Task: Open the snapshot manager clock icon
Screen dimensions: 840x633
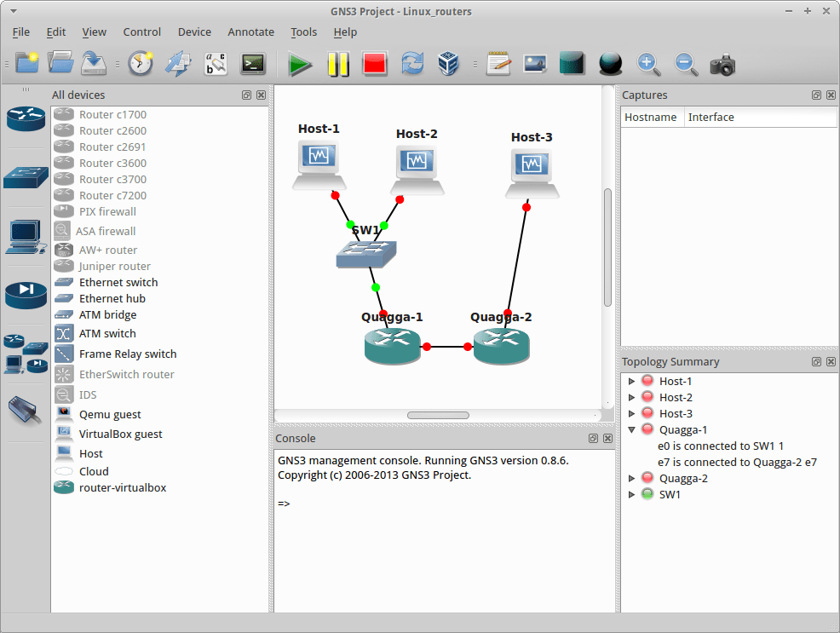Action: 141,63
